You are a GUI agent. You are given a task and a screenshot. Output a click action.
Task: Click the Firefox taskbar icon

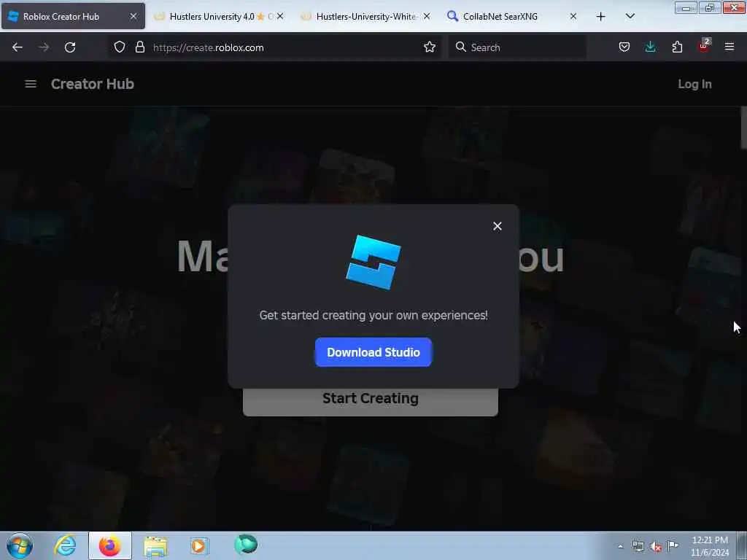pos(110,545)
